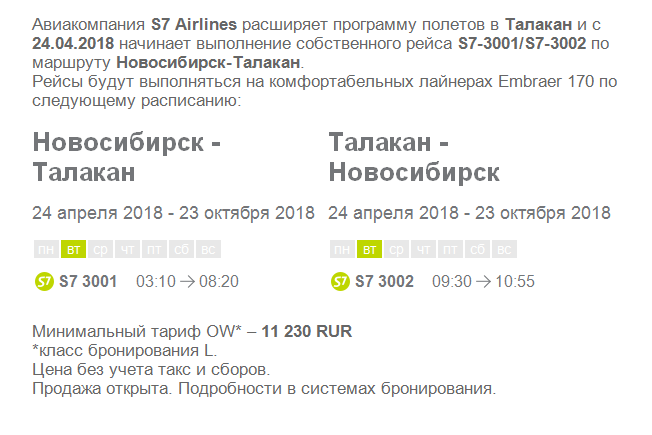
Task: Toggle ср day in Talakan-Novosibirsk schedule
Action: tap(396, 249)
